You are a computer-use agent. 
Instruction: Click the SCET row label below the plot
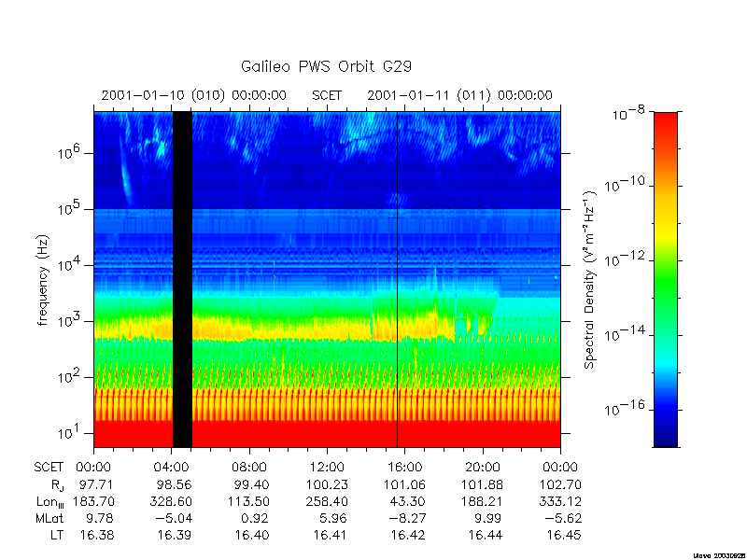49,468
